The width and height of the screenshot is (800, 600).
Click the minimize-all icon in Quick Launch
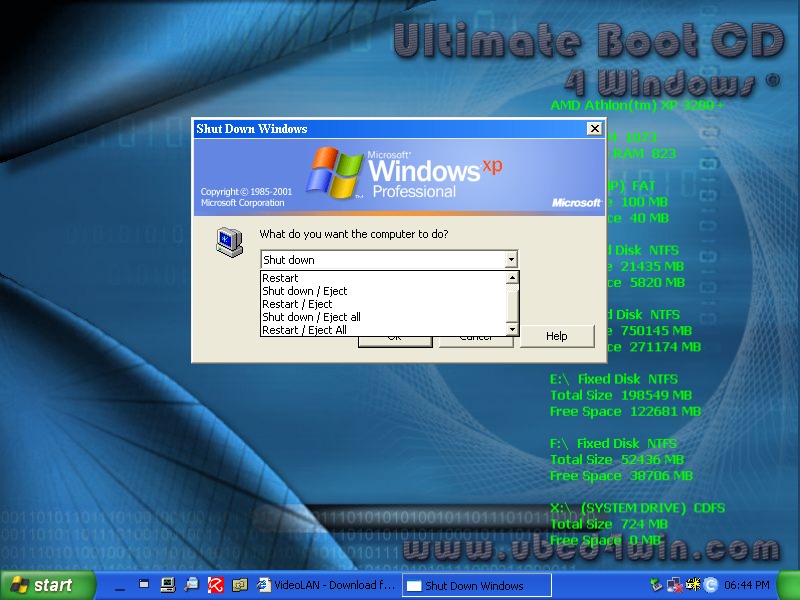[x=119, y=585]
